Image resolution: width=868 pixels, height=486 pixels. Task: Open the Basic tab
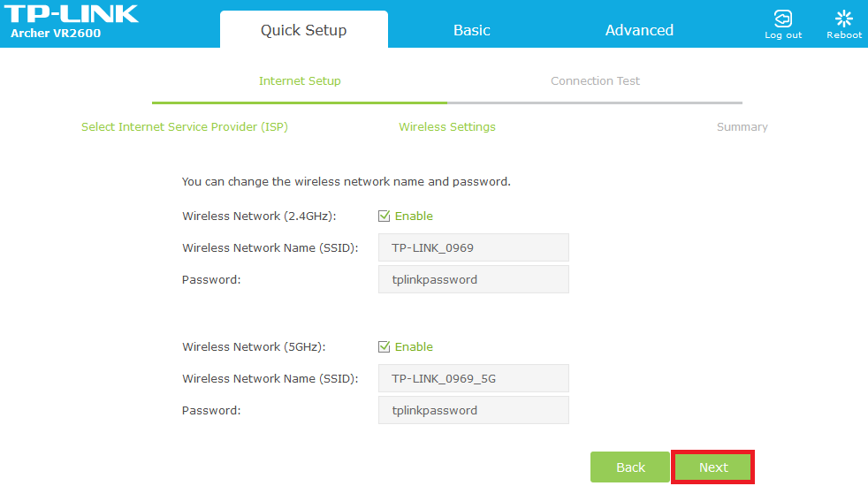(472, 30)
